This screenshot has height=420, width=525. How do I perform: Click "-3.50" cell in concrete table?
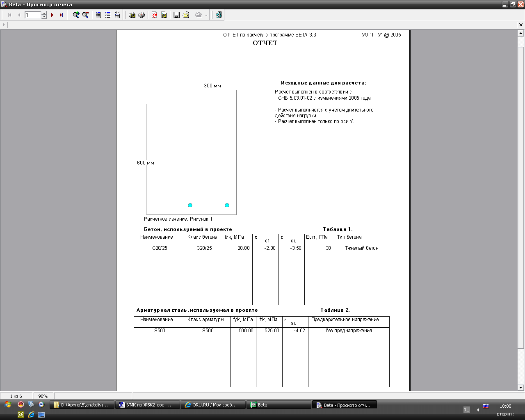point(296,248)
